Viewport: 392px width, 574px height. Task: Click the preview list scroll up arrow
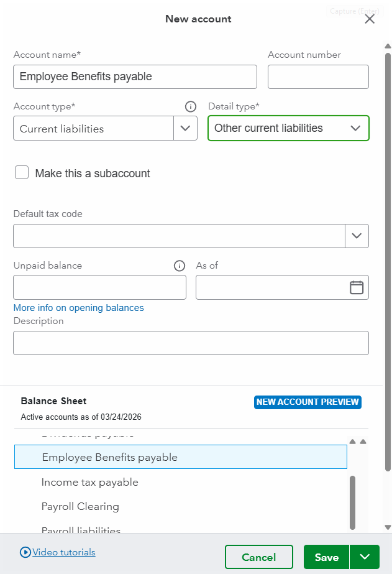pyautogui.click(x=352, y=442)
